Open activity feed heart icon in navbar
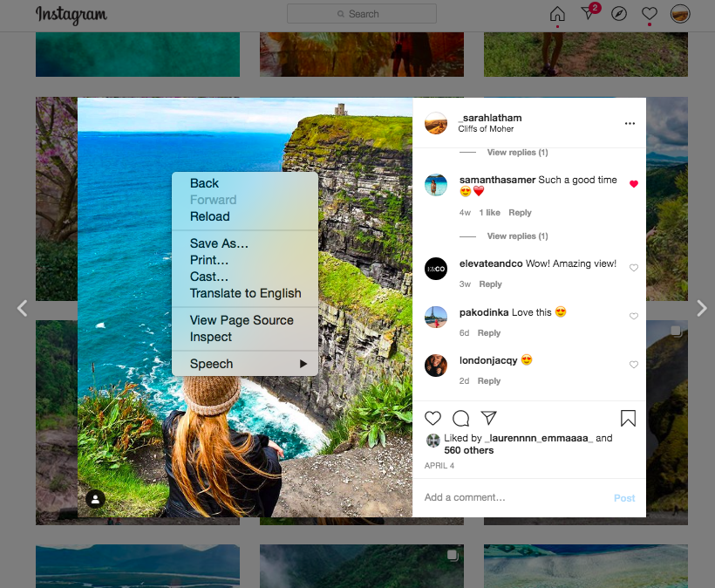Screen dimensions: 715x588 point(650,14)
